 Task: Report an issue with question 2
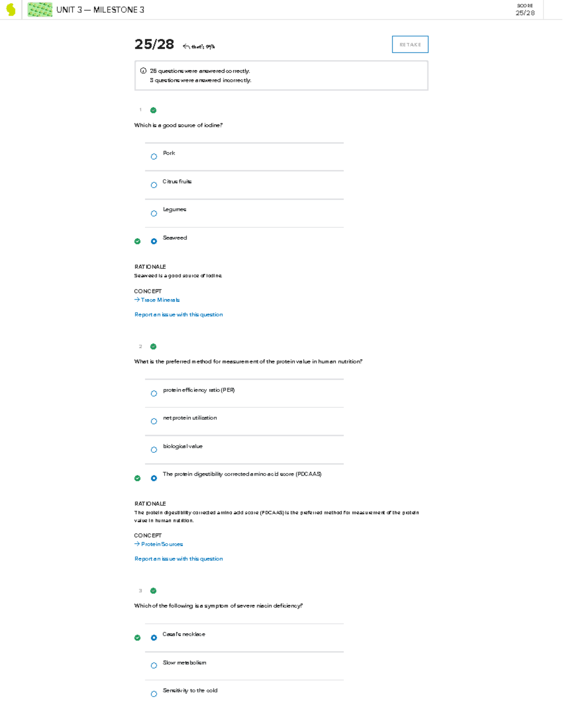click(x=179, y=559)
